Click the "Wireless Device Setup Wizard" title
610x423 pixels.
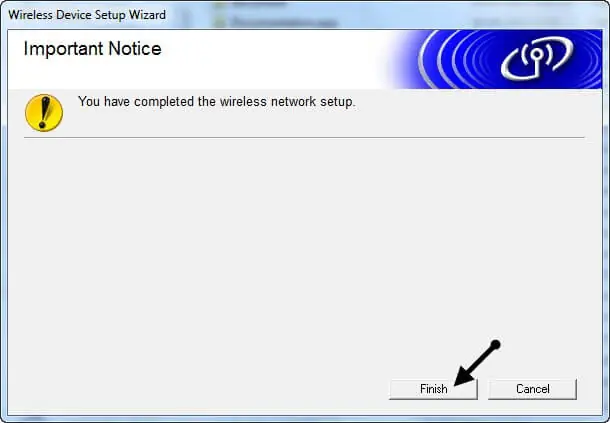(87, 15)
